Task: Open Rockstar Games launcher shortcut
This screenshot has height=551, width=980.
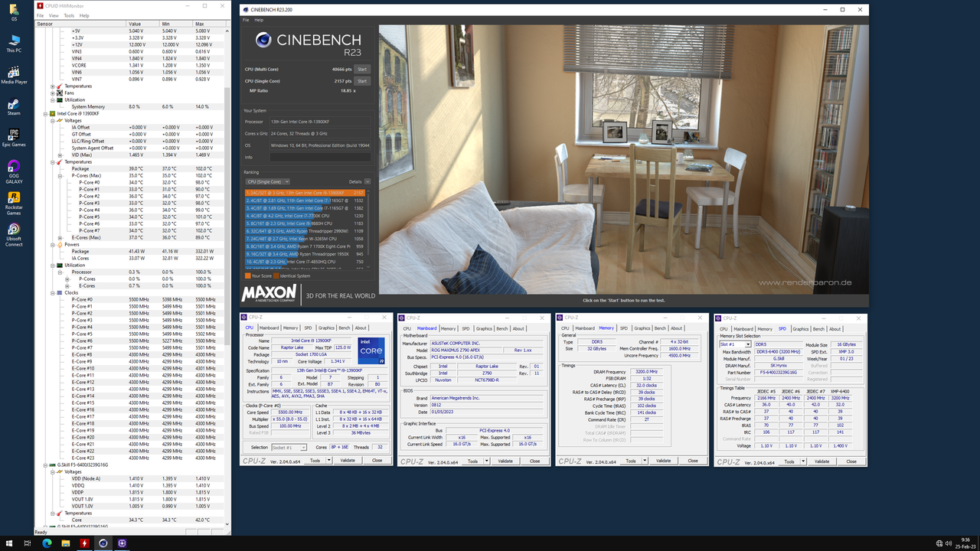Action: pyautogui.click(x=14, y=201)
